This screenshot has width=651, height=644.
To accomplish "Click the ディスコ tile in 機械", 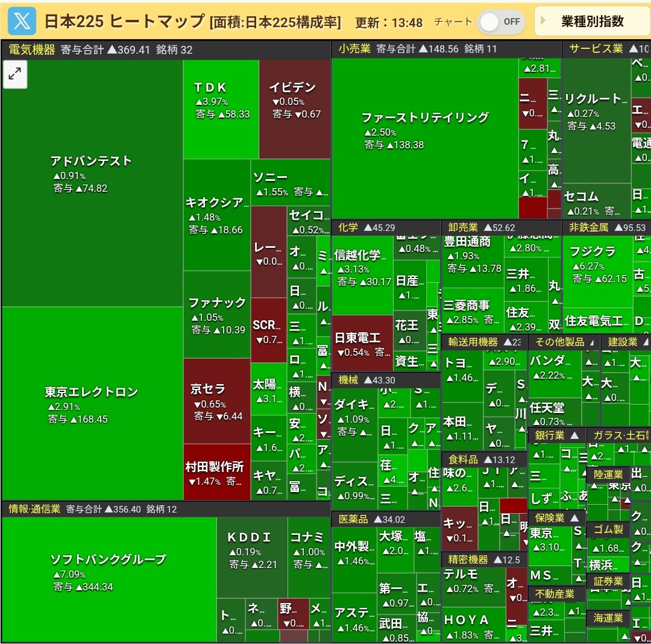I will tap(354, 486).
